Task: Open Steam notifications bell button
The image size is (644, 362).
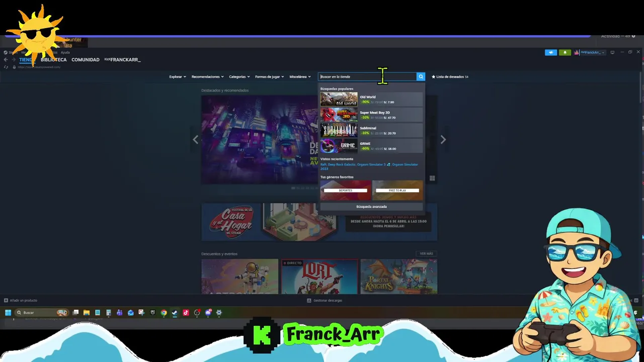Action: point(565,52)
